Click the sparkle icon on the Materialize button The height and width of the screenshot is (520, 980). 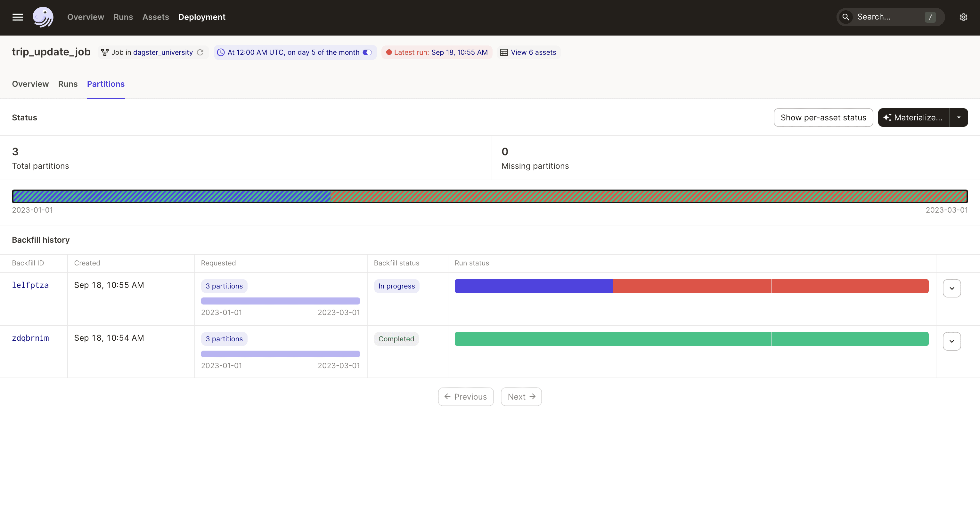point(888,118)
